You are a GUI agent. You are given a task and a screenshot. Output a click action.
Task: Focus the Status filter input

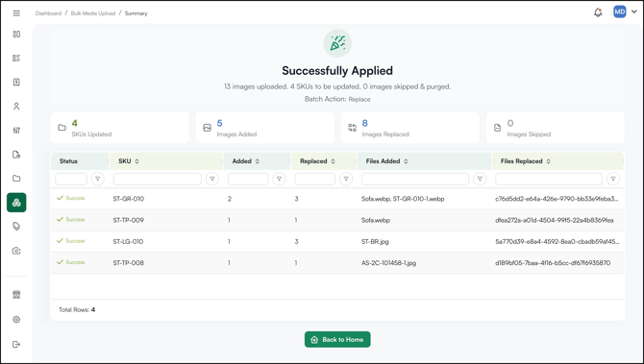[71, 179]
